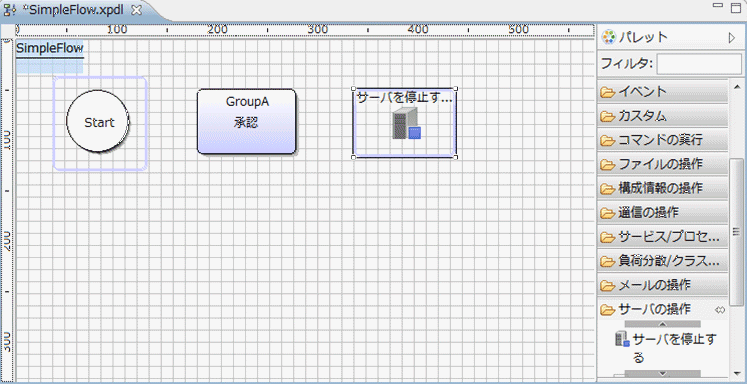
Task: Expand the カスタム palette drawer
Action: [663, 116]
